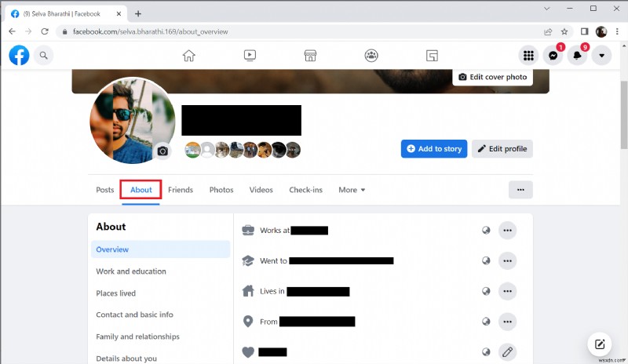Open options for the Went to row
This screenshot has height=364, width=628.
pyautogui.click(x=507, y=260)
